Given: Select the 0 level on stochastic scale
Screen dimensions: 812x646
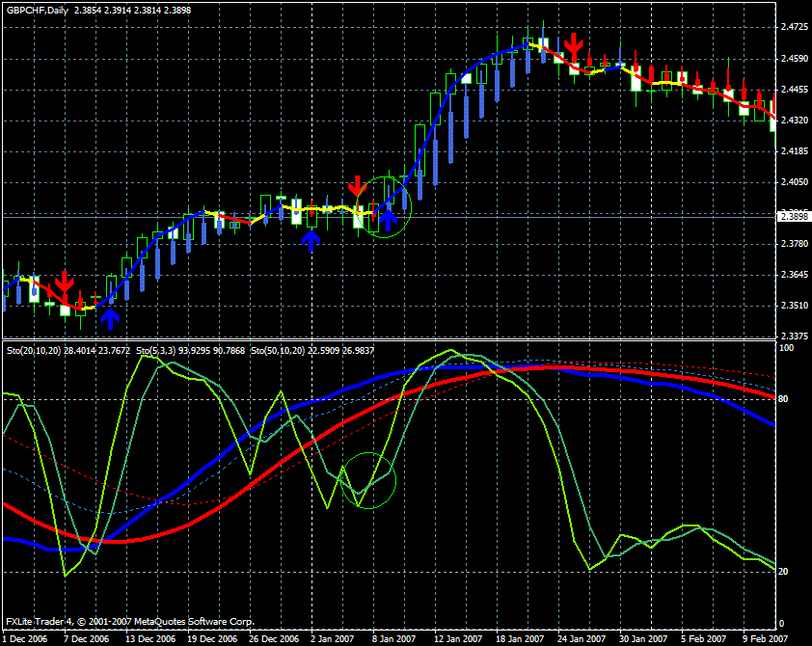Looking at the screenshot, I should [x=781, y=623].
